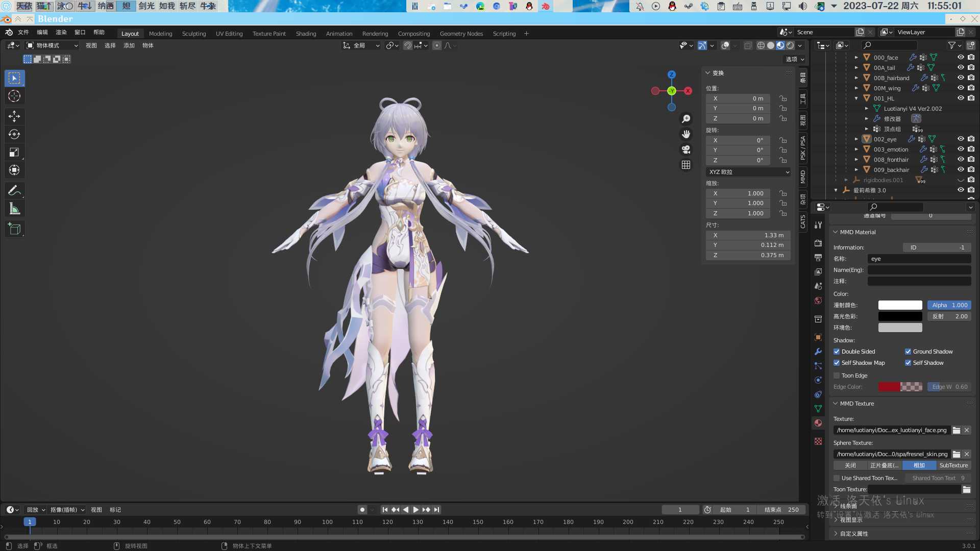The height and width of the screenshot is (551, 980).
Task: Switch orthographic perspective grid icon
Action: coord(686,165)
